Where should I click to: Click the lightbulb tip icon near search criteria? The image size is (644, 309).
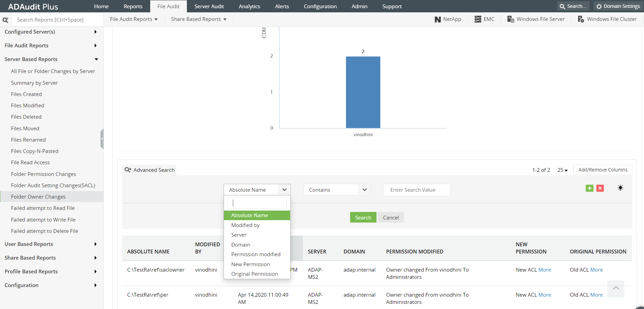[620, 188]
